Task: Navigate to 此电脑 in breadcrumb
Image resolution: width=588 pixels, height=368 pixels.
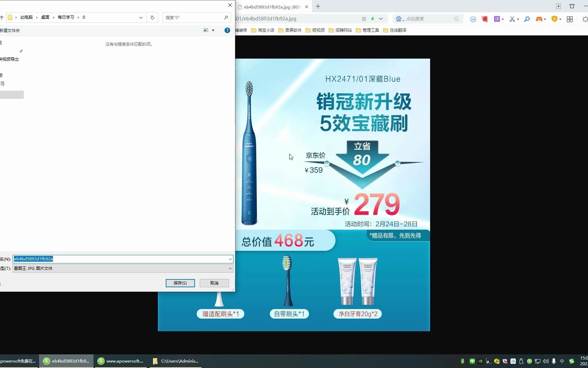Action: tap(27, 17)
